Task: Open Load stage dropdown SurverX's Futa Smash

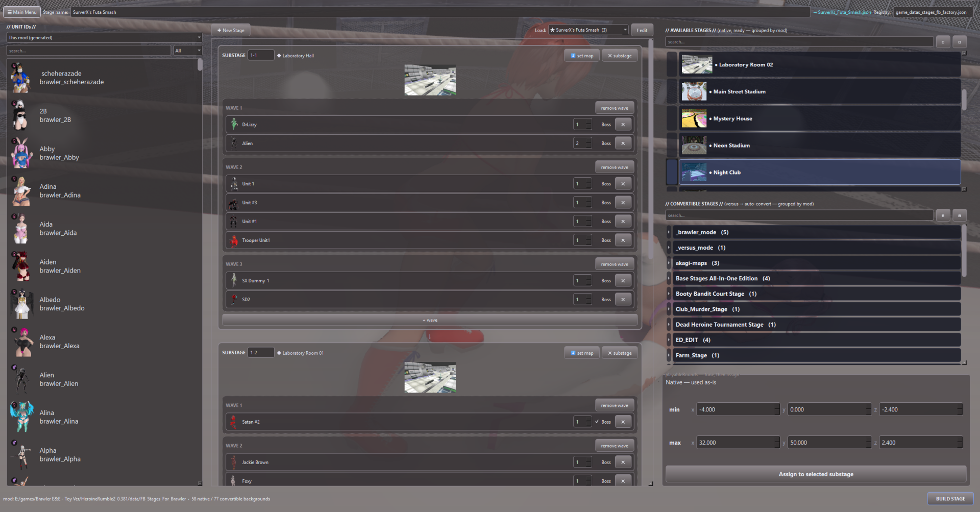Action: (588, 30)
